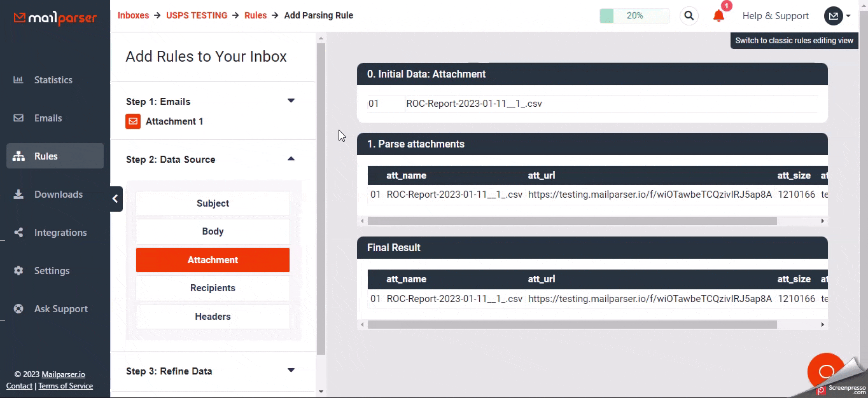
Task: Choose Headers as data source
Action: (213, 317)
